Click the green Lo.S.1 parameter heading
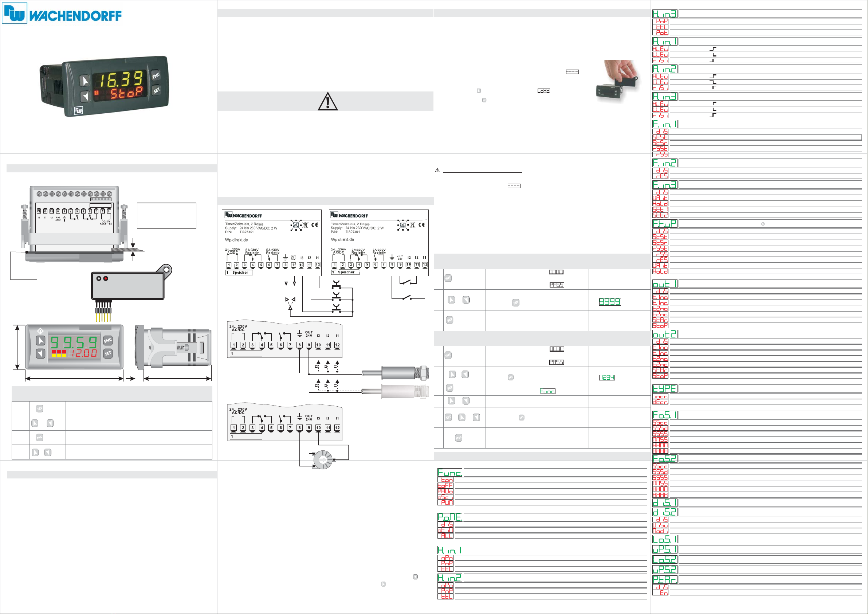 coord(665,539)
